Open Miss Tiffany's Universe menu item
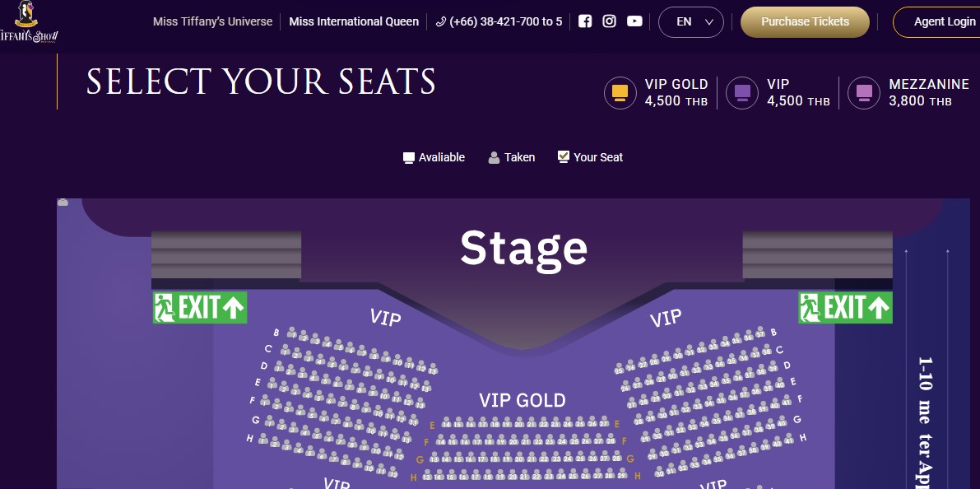 (x=212, y=21)
